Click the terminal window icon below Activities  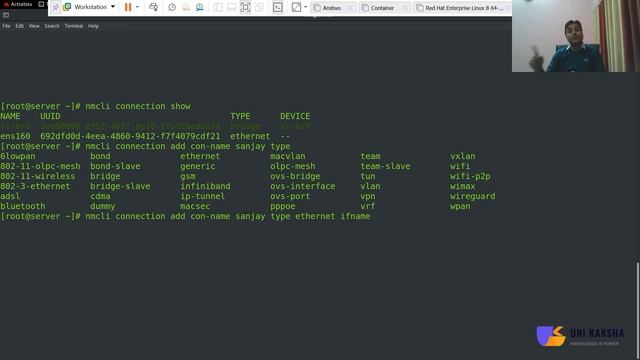click(x=6, y=15)
